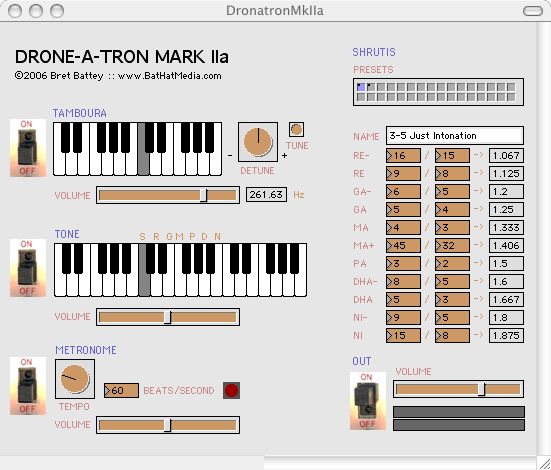Click the RE- denominator box 15
Viewport: 551px width, 470px height.
click(x=452, y=155)
